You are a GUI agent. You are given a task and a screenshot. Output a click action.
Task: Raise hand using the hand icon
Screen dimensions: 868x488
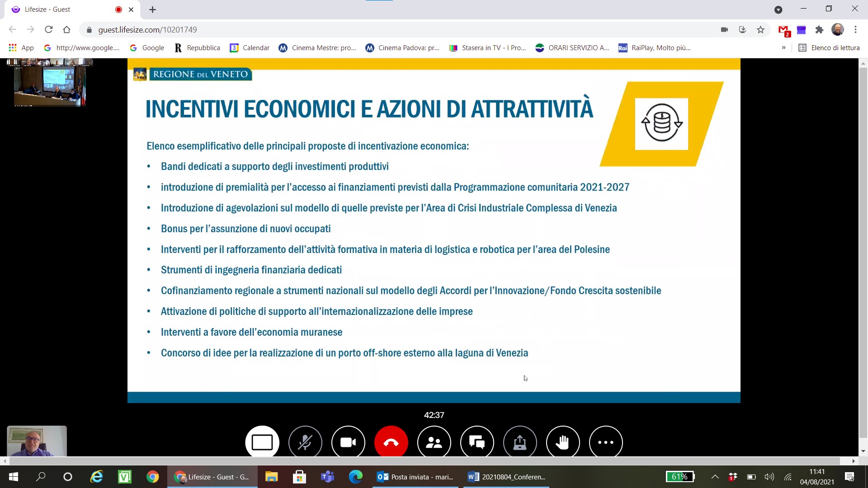pyautogui.click(x=563, y=442)
